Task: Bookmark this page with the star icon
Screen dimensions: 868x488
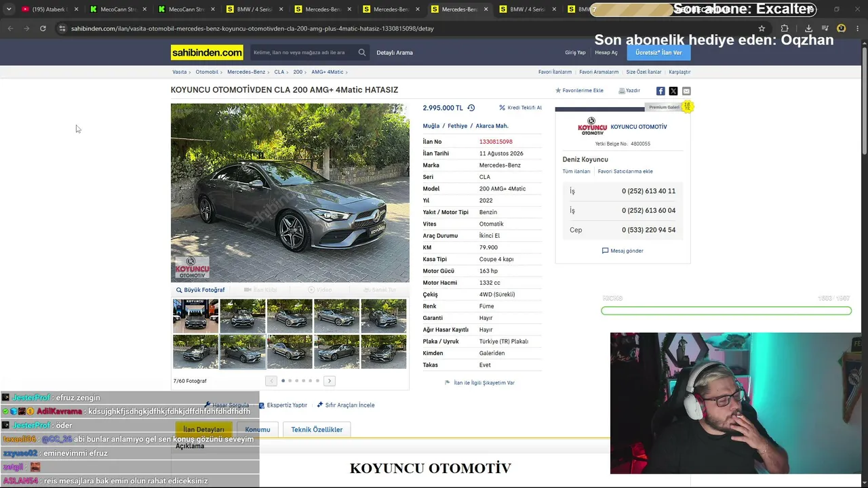Action: point(762,28)
